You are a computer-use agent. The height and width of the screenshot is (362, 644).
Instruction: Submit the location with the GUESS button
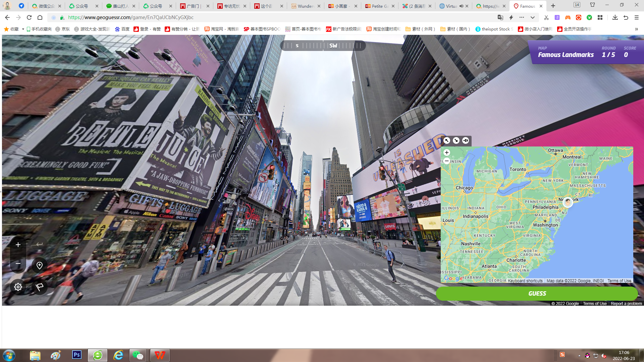537,294
